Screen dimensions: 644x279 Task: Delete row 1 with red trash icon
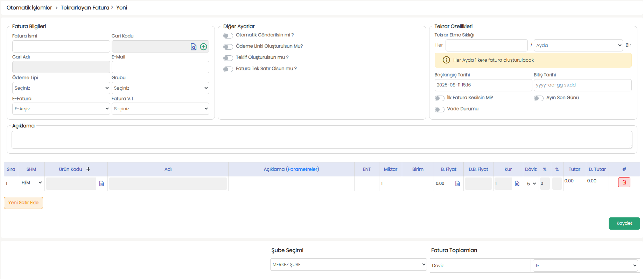click(x=624, y=182)
